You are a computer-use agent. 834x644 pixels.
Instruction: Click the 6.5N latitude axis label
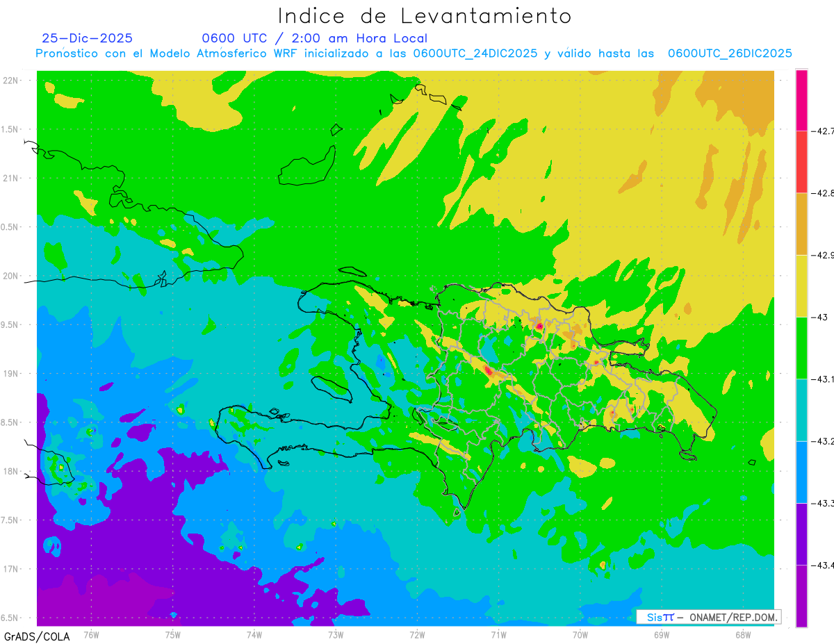pos(10,618)
